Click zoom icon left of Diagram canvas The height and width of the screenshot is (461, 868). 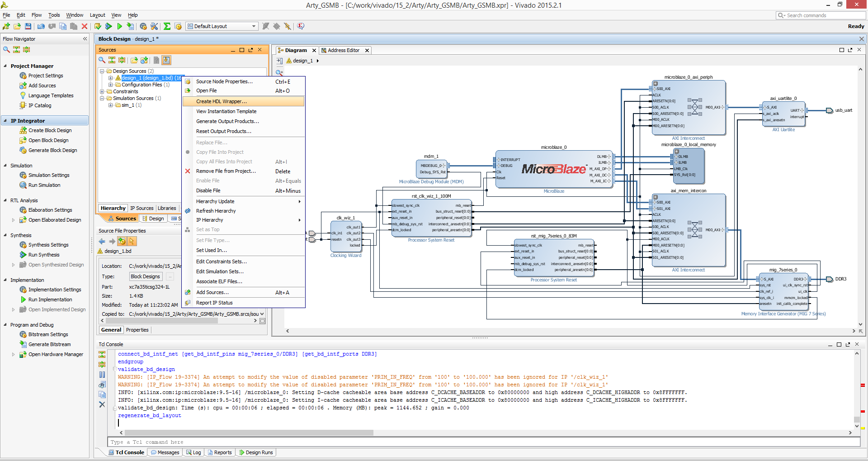click(279, 72)
